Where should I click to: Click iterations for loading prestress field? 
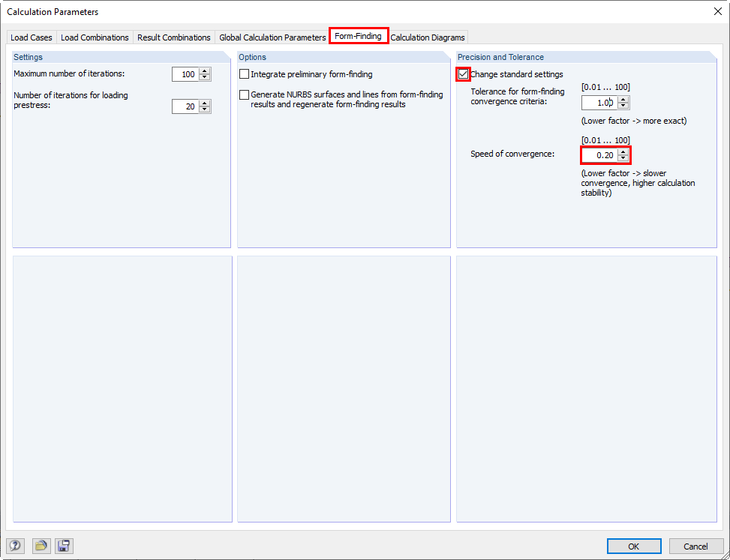185,106
